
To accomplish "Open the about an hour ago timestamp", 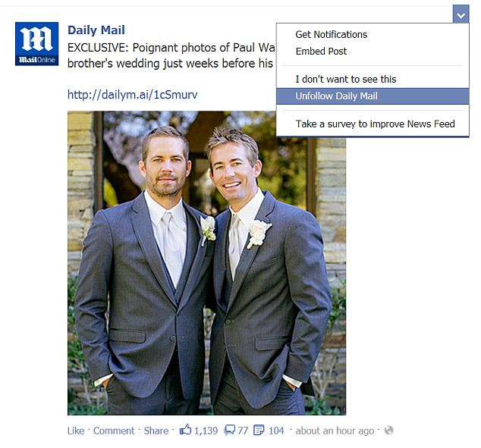I will point(335,431).
